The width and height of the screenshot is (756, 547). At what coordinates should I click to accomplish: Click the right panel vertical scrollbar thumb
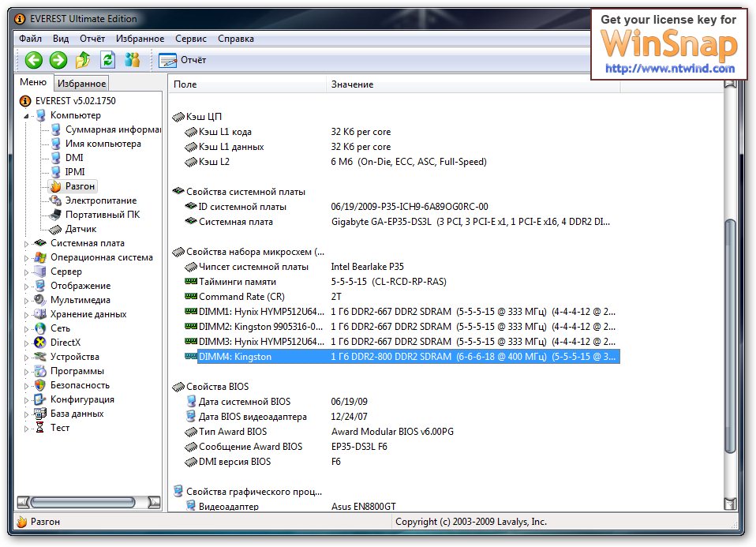point(730,336)
